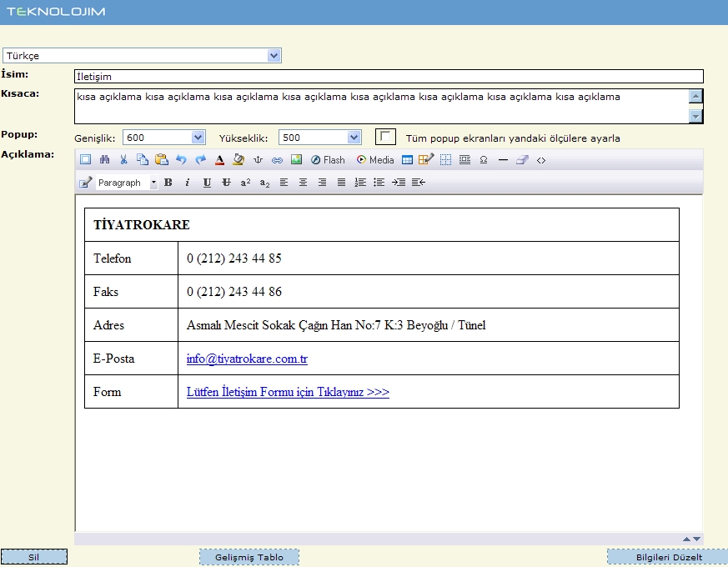This screenshot has width=728, height=567.
Task: Open the edit table properties icon
Action: click(x=426, y=160)
